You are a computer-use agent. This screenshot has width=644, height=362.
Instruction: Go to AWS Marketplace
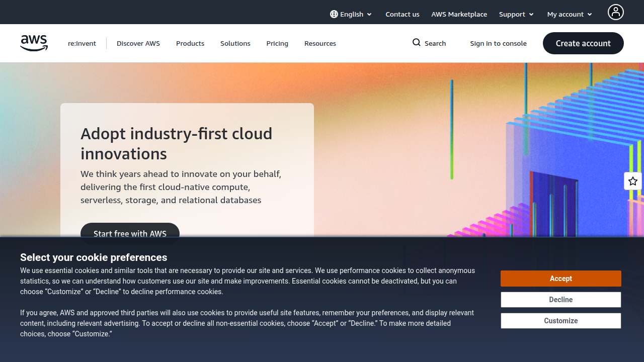(459, 14)
